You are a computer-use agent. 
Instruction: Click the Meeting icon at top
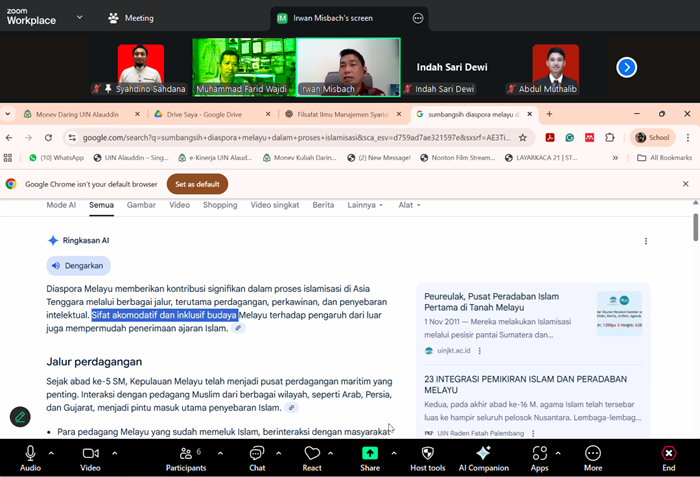tap(113, 18)
